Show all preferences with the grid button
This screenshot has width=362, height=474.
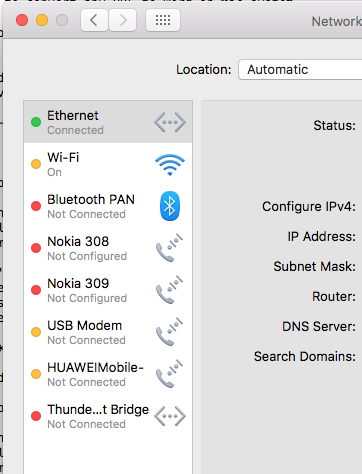[x=163, y=20]
